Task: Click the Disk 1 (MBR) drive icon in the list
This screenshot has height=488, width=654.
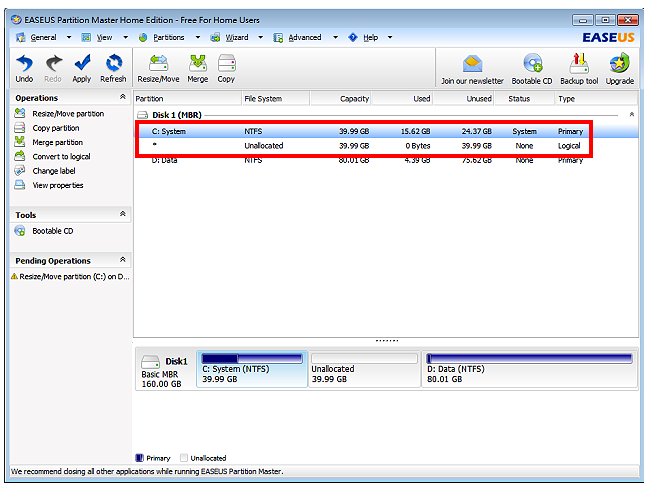Action: tap(143, 115)
